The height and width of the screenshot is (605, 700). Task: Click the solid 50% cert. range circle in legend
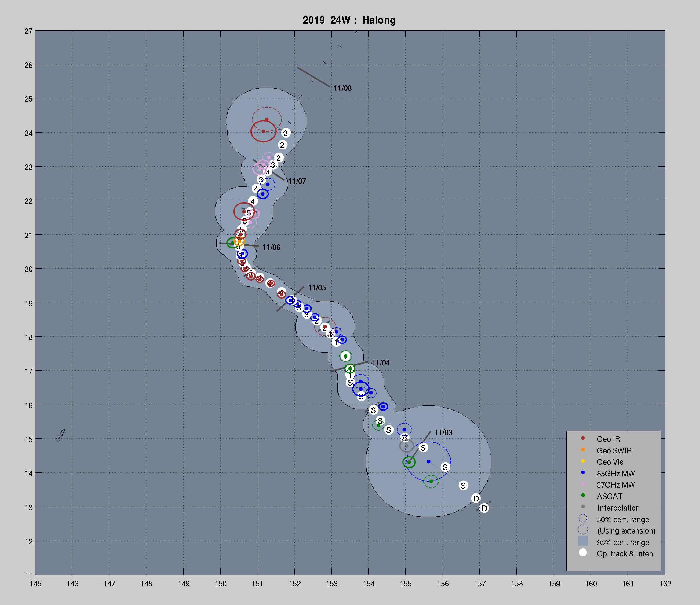click(582, 518)
